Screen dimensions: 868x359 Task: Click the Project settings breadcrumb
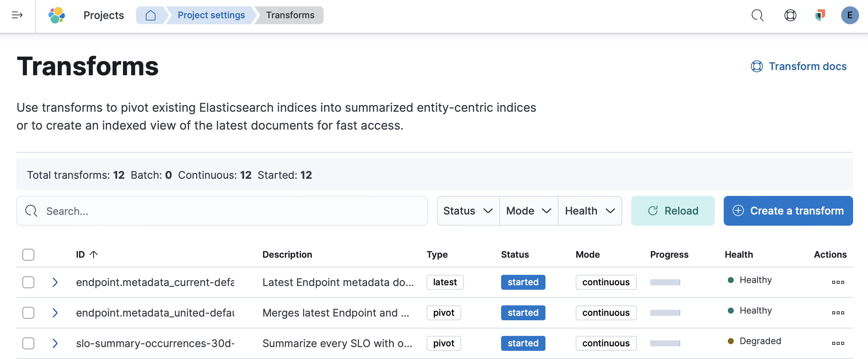click(x=211, y=15)
